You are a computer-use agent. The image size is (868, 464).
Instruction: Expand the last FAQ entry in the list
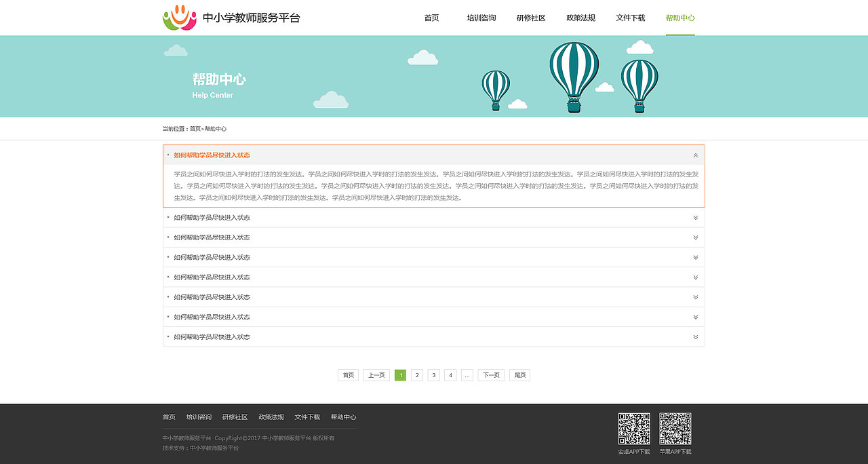[x=695, y=336]
